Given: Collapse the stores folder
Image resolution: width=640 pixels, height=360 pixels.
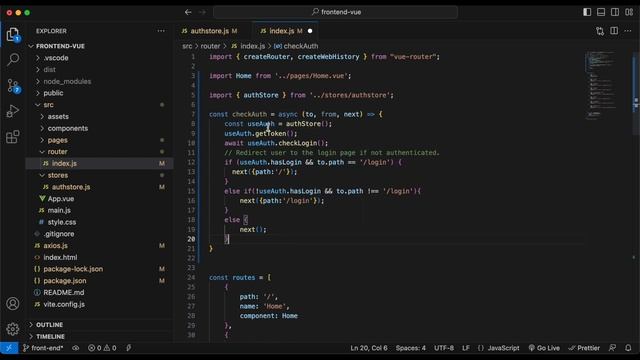Looking at the screenshot, I should pyautogui.click(x=58, y=176).
